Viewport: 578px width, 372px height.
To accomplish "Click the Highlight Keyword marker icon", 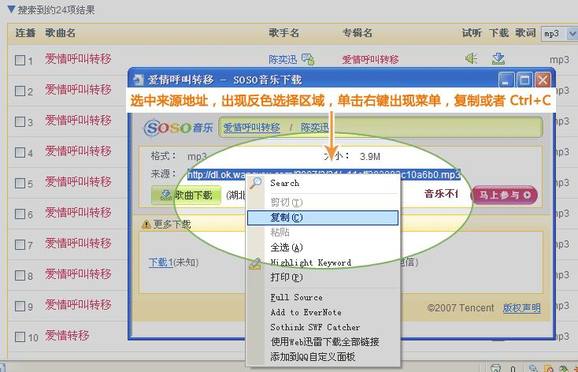I will [x=255, y=263].
